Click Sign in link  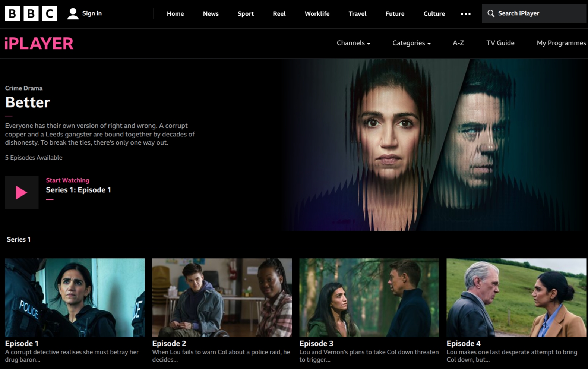(x=92, y=13)
